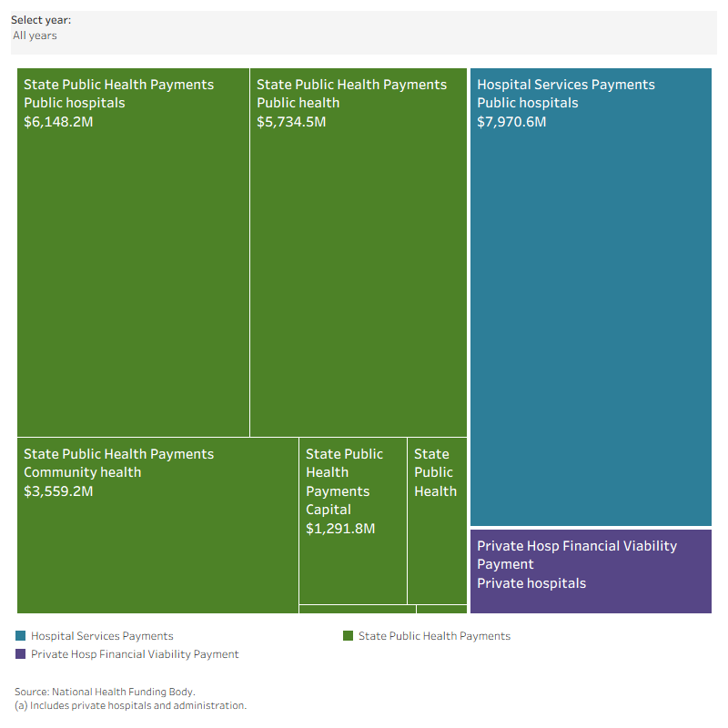Click the '$3,559.2M' value text
Screen dimensions: 728x728
(x=58, y=491)
